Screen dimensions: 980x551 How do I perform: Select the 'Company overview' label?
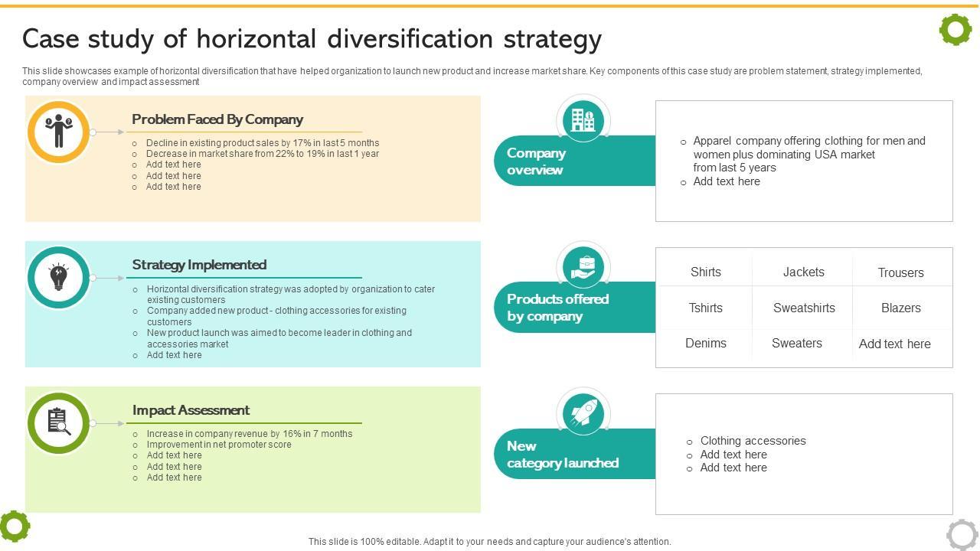click(x=536, y=161)
